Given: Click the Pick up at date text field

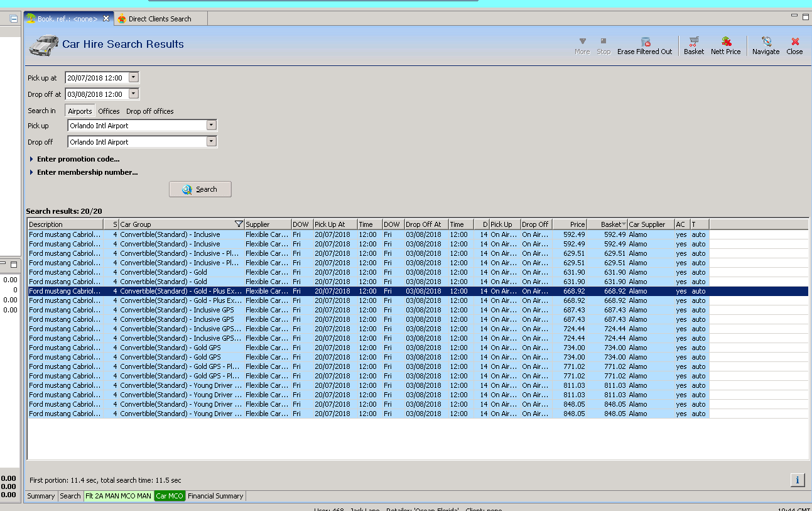Looking at the screenshot, I should (x=97, y=77).
